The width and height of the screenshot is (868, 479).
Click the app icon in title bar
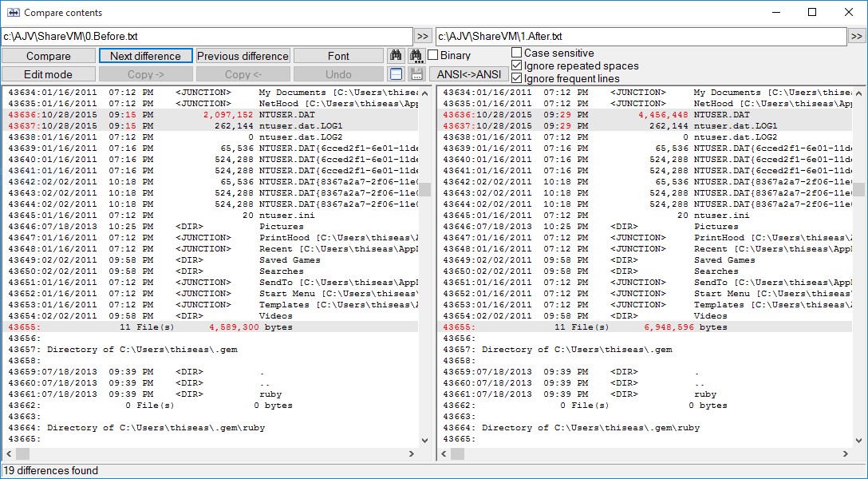point(13,13)
